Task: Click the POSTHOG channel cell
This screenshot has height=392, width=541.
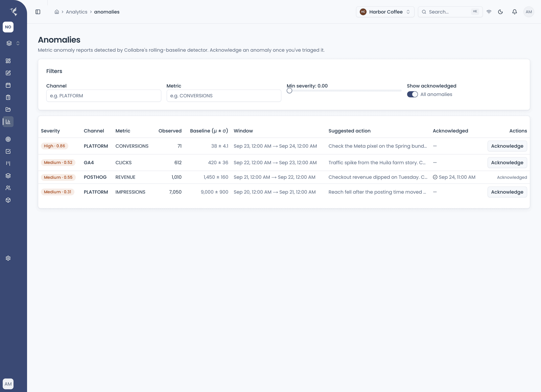Action: click(95, 177)
